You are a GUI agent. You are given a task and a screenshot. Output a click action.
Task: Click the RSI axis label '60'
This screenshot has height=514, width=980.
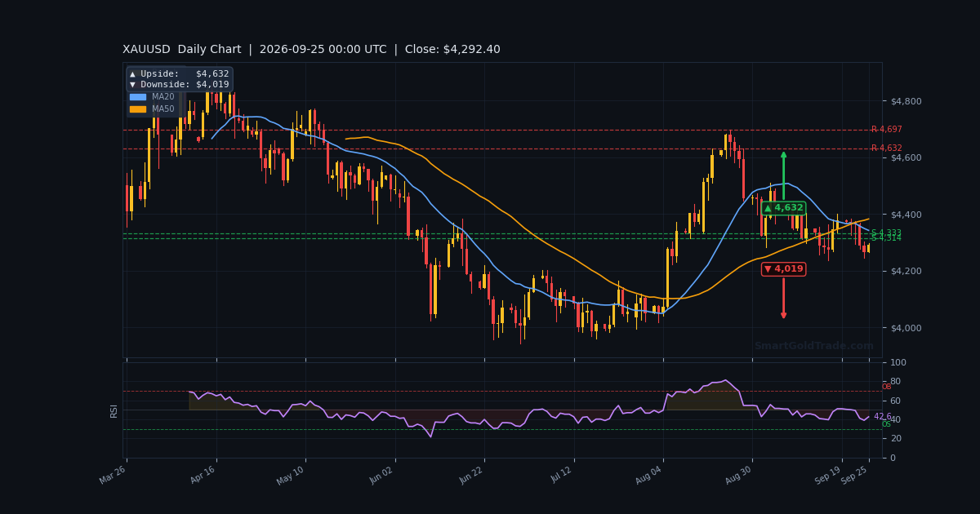(x=895, y=401)
